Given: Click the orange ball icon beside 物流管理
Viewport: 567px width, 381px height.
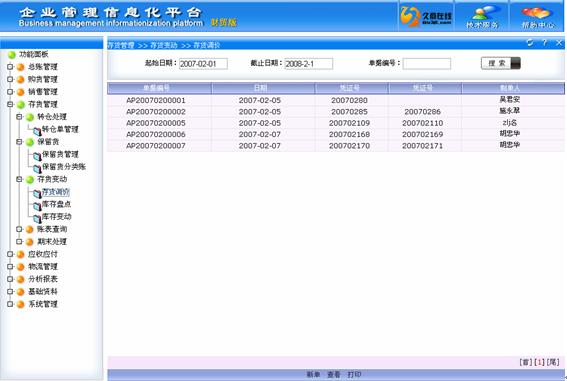Looking at the screenshot, I should pos(21,267).
